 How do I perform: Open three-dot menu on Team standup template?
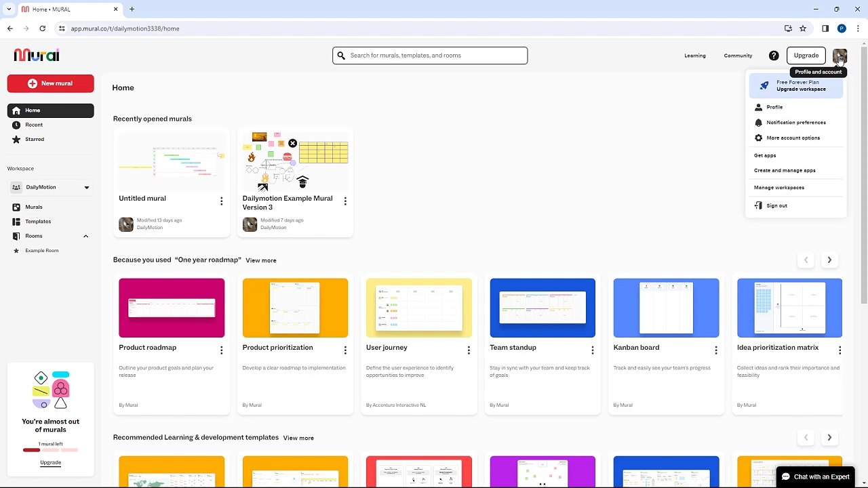click(593, 350)
